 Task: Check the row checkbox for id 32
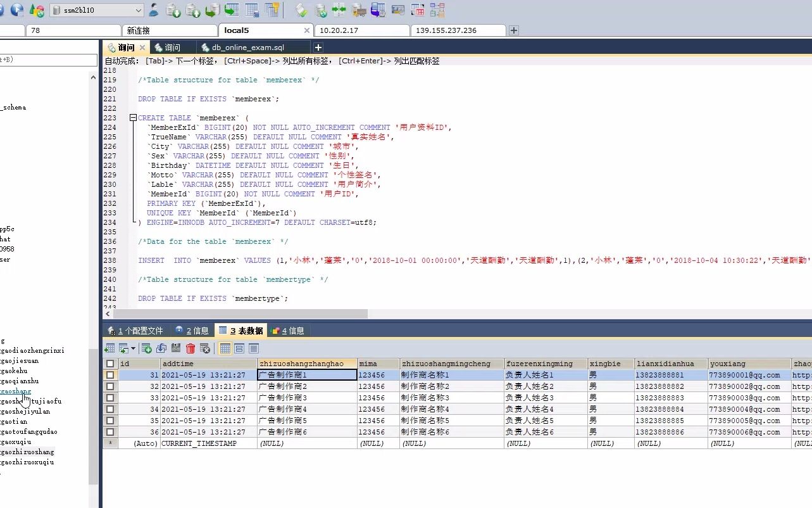110,386
